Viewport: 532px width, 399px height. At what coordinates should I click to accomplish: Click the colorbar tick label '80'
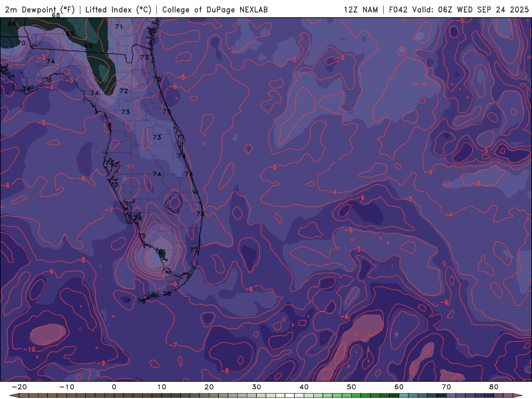494,387
